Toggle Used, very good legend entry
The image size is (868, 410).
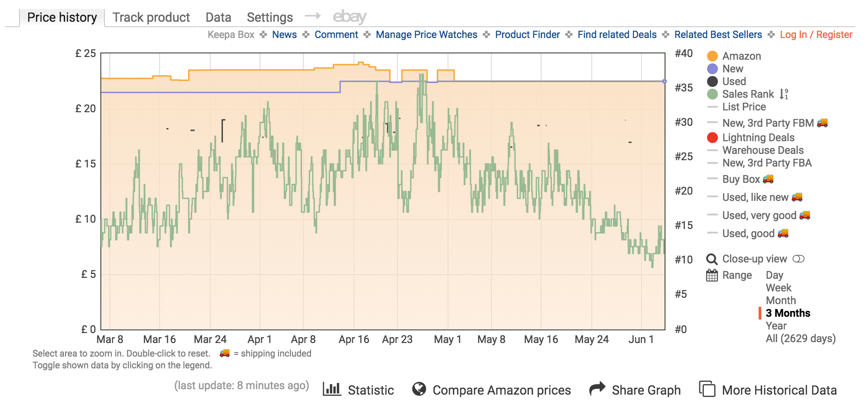click(759, 215)
